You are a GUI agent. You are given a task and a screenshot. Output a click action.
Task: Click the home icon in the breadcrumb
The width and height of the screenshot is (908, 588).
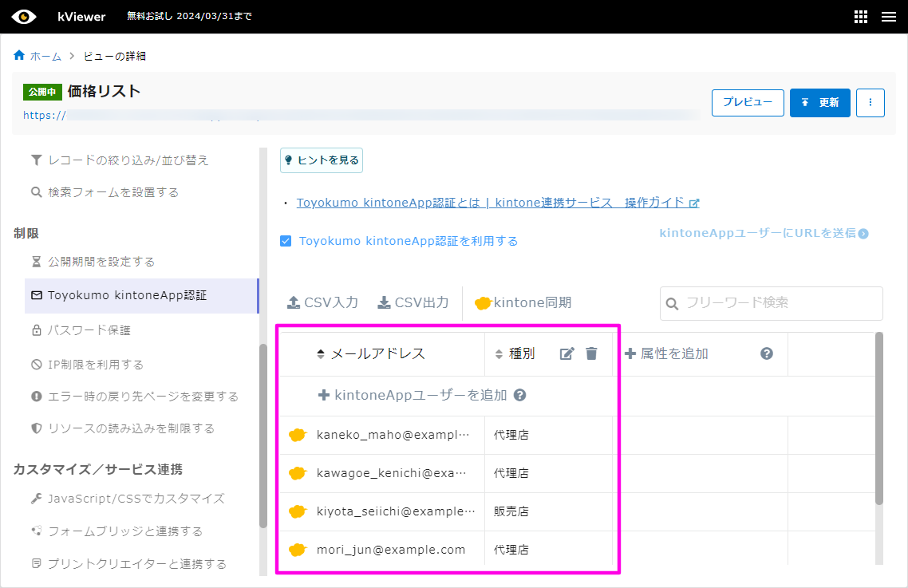(x=18, y=56)
